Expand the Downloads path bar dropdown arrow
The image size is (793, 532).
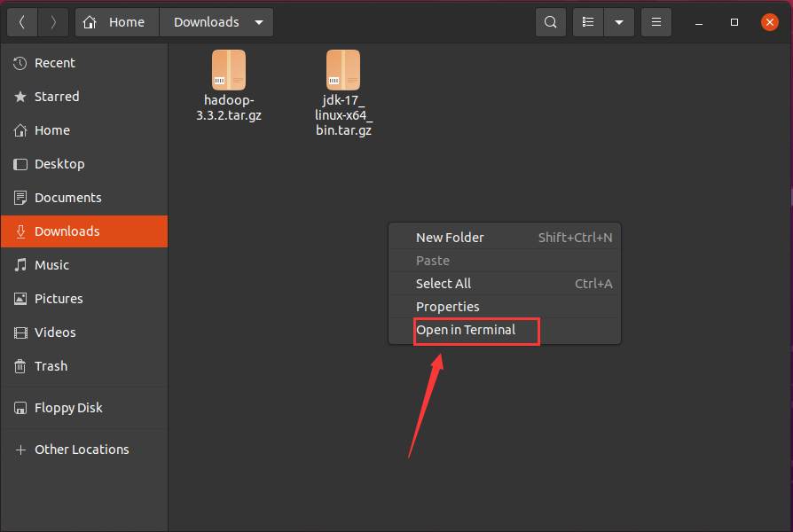click(259, 23)
